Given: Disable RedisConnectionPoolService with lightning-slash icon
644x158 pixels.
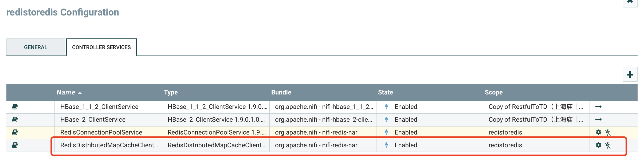Looking at the screenshot, I should pos(608,132).
